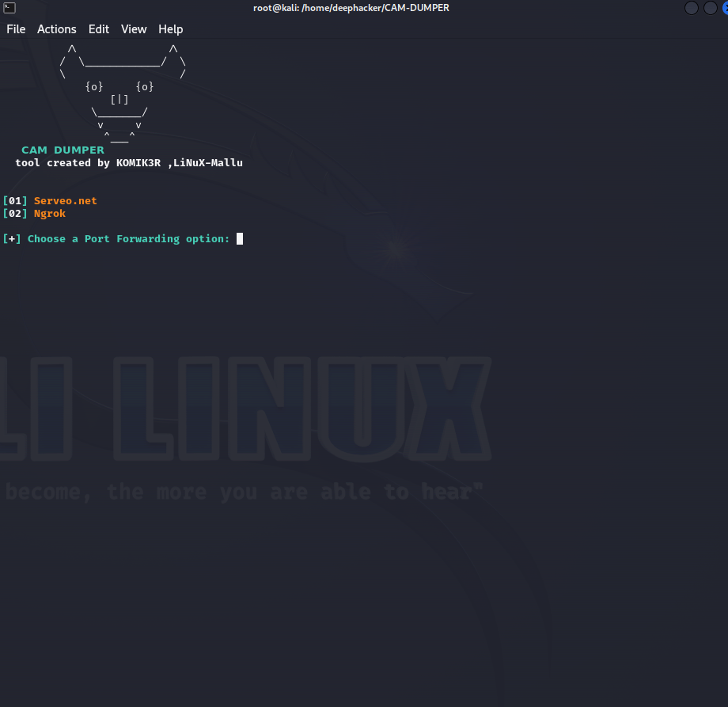Image resolution: width=728 pixels, height=707 pixels.
Task: Click the [02] option number
Action: point(15,214)
